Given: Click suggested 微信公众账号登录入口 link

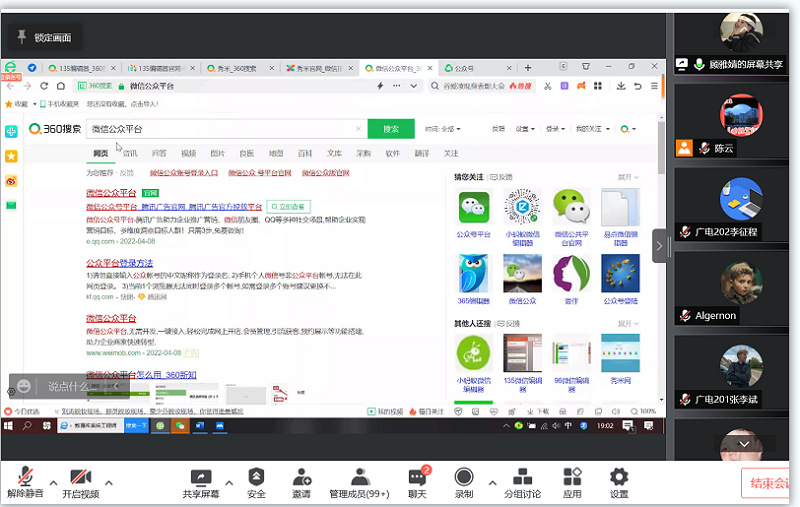Looking at the screenshot, I should pos(184,173).
